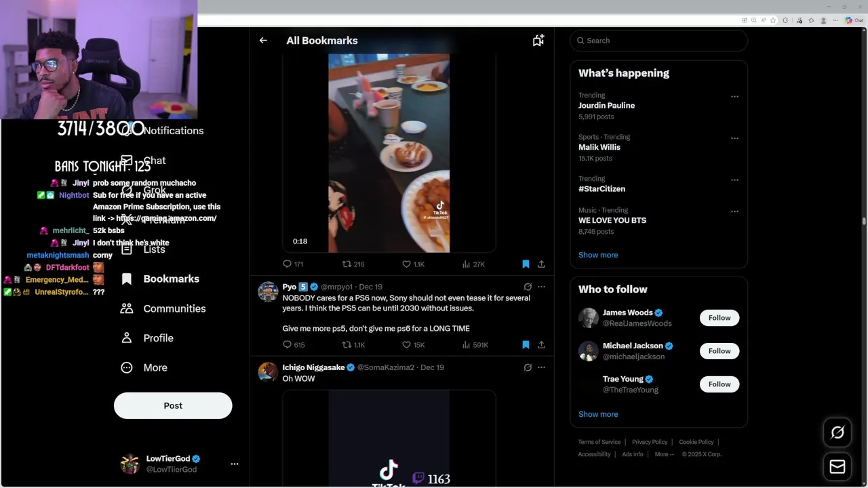Open Jourdin Pauline trending topic
The width and height of the screenshot is (868, 488).
pyautogui.click(x=606, y=106)
